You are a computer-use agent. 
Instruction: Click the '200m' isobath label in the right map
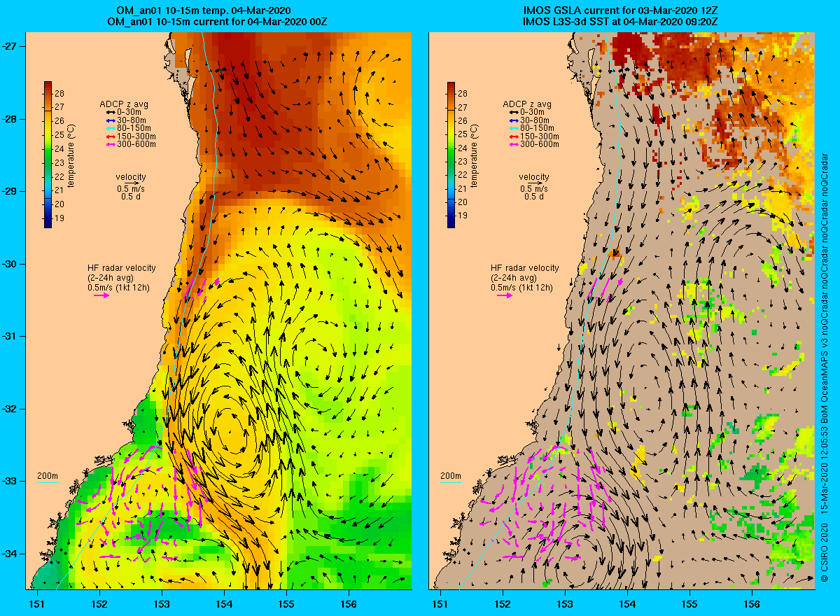point(451,476)
